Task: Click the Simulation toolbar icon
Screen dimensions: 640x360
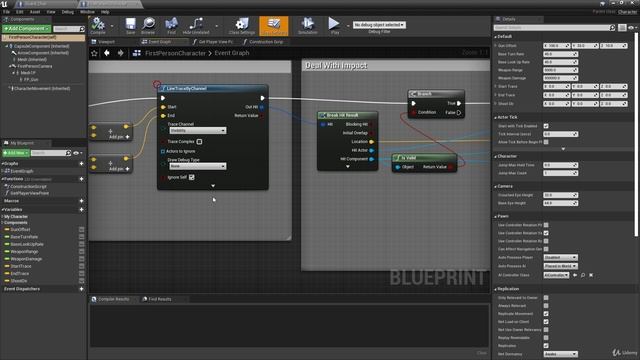Action: (x=307, y=25)
